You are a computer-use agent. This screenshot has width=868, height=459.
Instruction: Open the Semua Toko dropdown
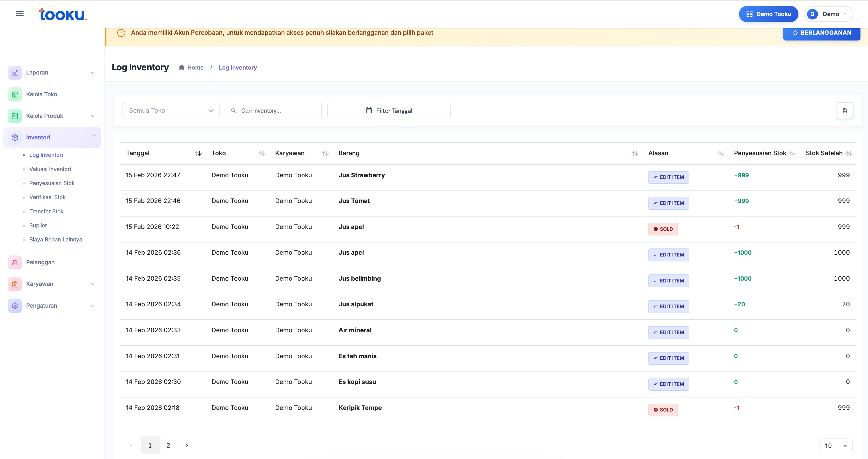(171, 111)
